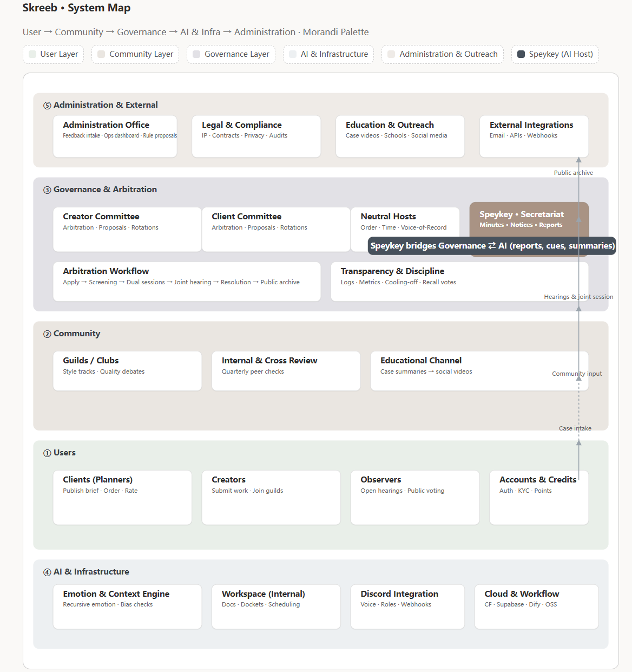Click the Accounts & Credits card
The width and height of the screenshot is (632, 672).
coord(539,498)
